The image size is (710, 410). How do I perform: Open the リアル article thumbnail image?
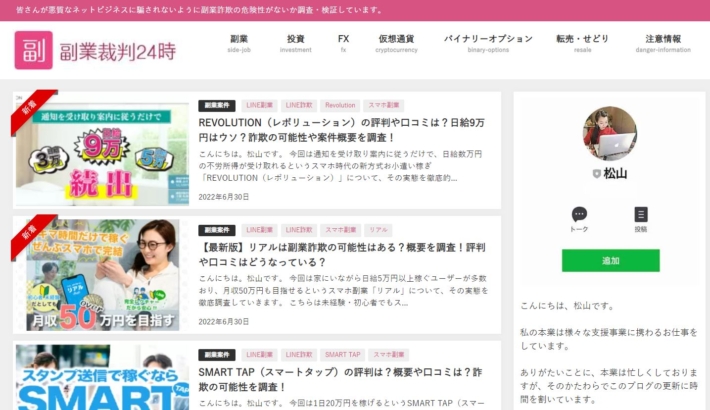102,275
